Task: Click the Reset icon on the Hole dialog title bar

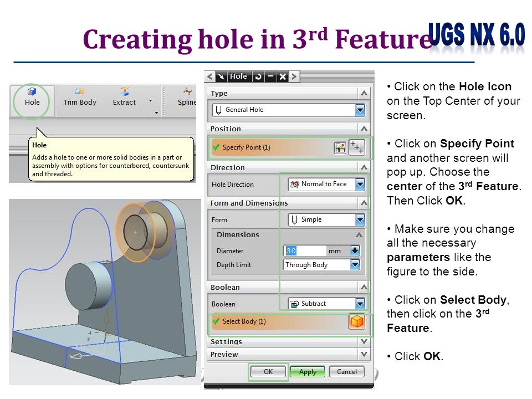Action: [x=259, y=76]
